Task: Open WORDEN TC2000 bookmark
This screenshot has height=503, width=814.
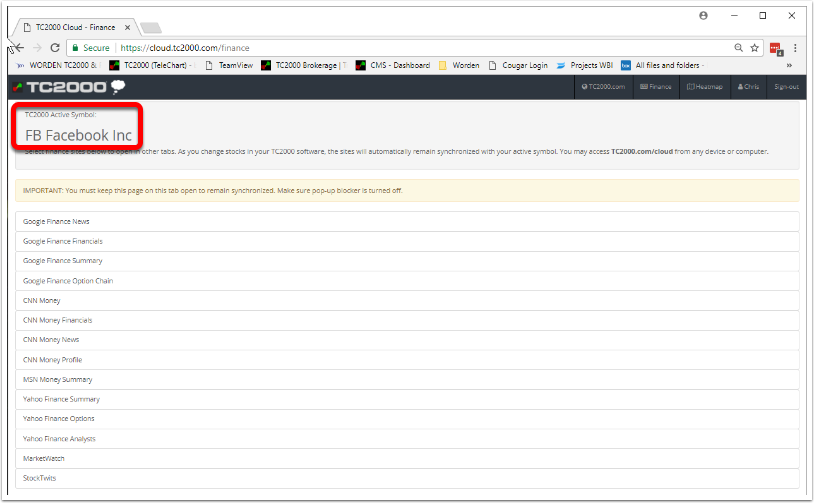Action: point(57,65)
